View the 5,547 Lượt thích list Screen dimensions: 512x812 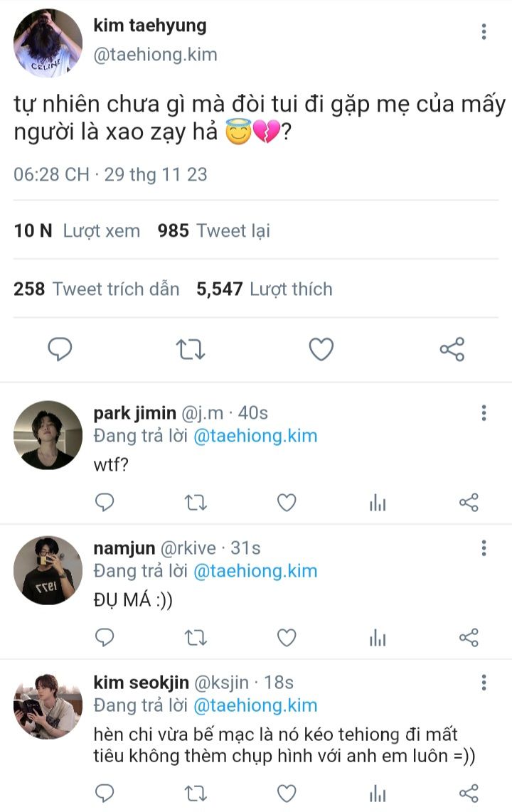[265, 289]
